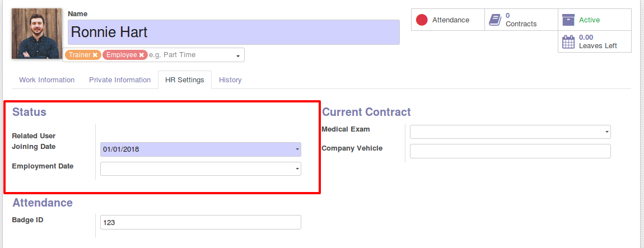Click the 0.00 Leaves Left button
Screen dimensions: 644x248
[594, 41]
